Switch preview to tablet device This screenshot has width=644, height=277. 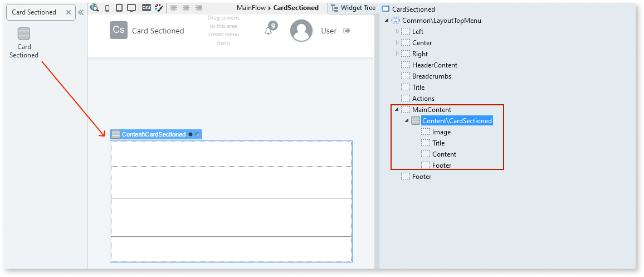point(119,8)
